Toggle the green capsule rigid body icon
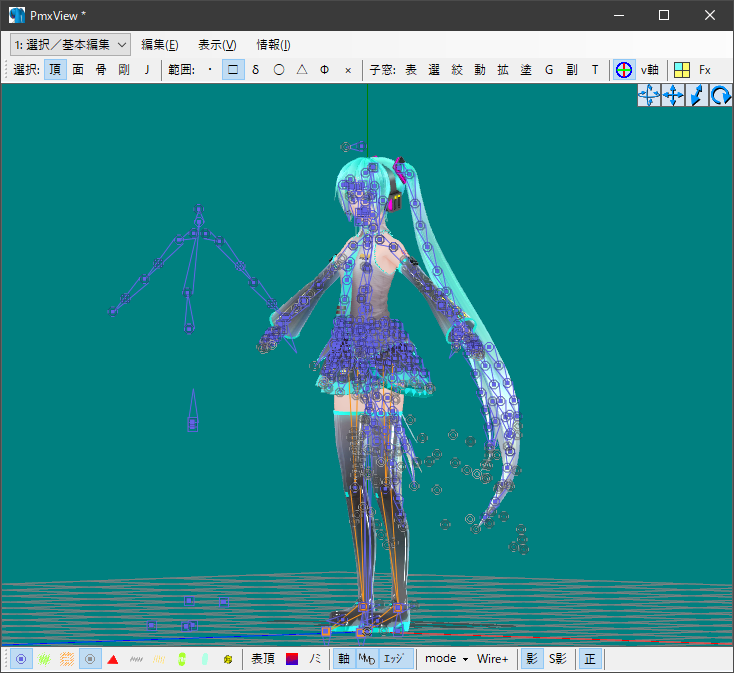 182,659
